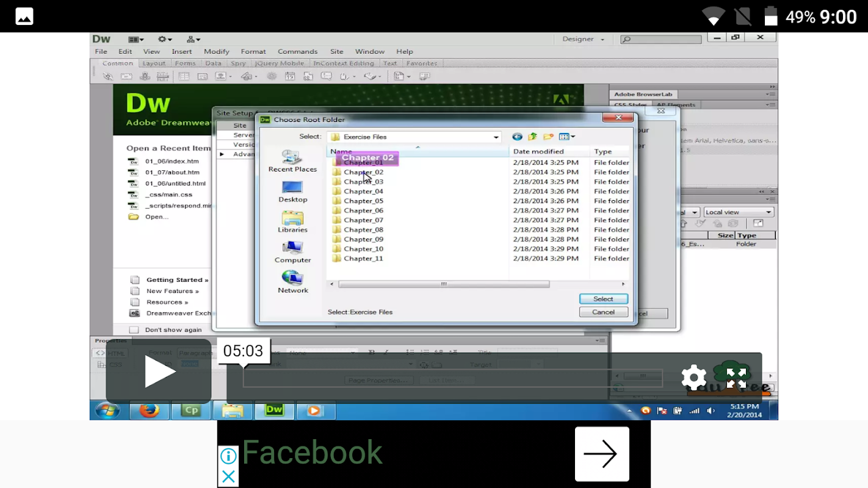This screenshot has height=488, width=868.
Task: Open the Site dropdown in application bar
Action: [193, 39]
